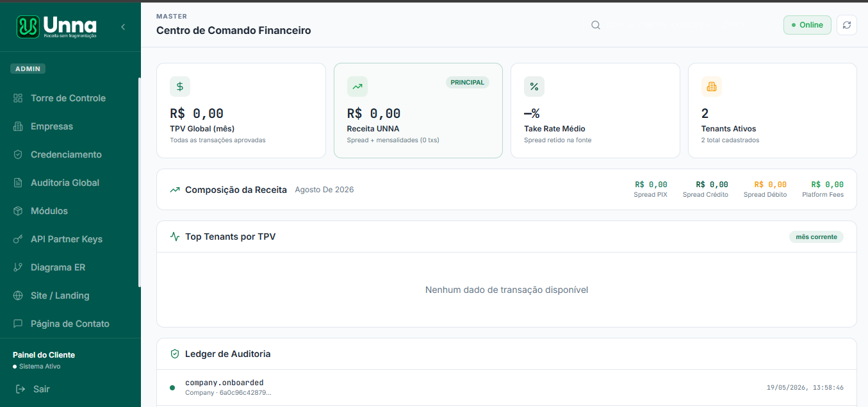Click the ADMIN role badge
Screen dimensions: 868x407
(x=28, y=69)
